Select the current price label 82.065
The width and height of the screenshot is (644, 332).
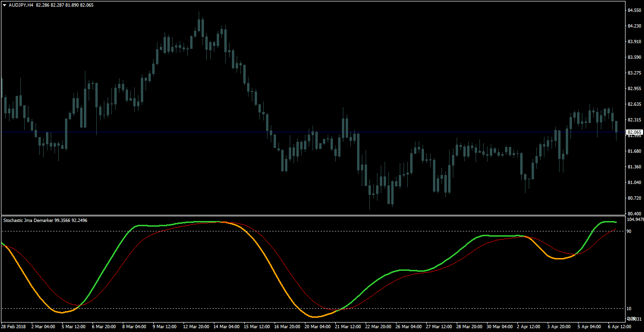click(x=635, y=132)
